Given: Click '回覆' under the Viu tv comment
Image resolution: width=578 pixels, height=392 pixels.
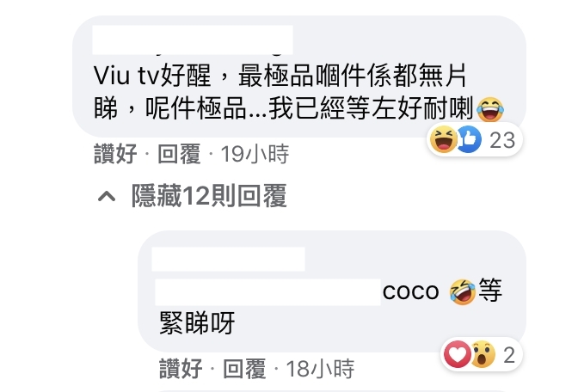Looking at the screenshot, I should point(179,154).
